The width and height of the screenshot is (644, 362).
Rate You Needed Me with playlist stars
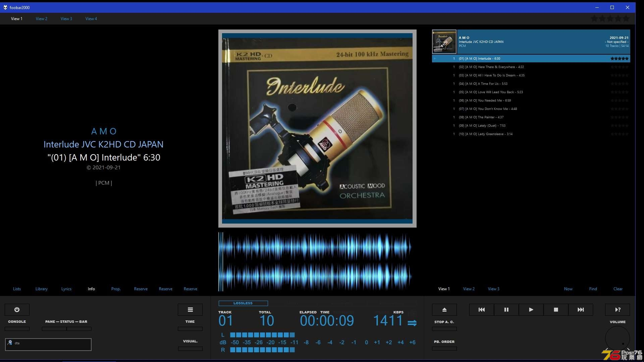click(620, 101)
